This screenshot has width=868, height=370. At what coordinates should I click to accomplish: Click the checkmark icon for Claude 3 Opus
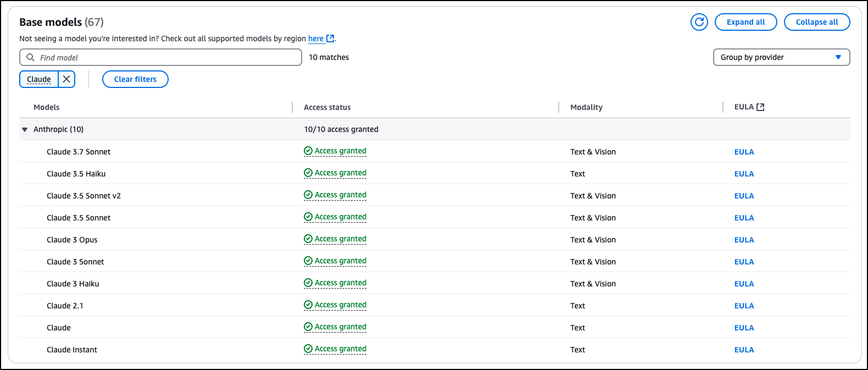tap(308, 239)
